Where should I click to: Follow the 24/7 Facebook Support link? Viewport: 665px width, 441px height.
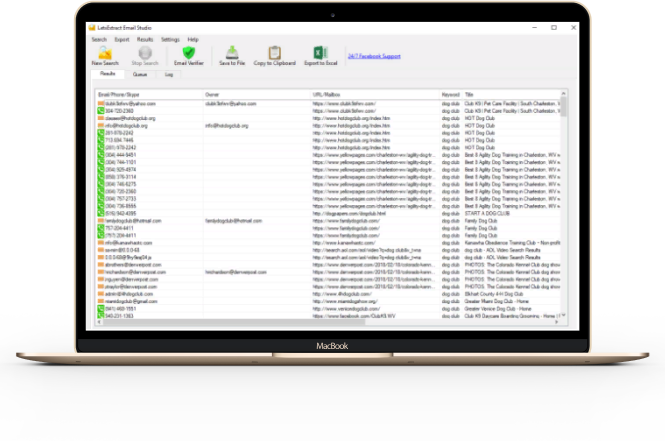click(374, 56)
